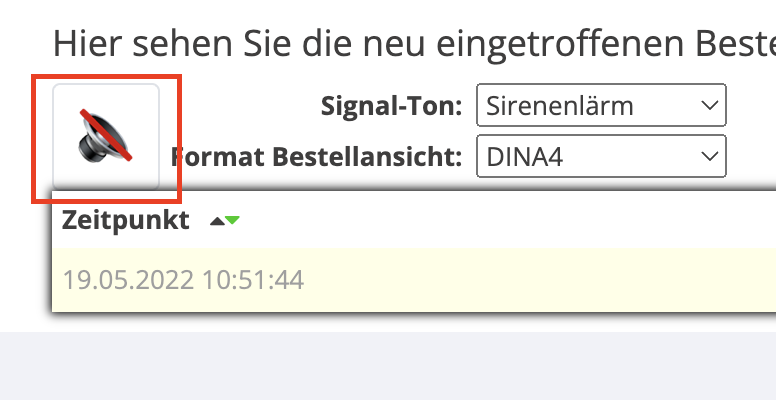Toggle notification sound via speaker icon
The width and height of the screenshot is (776, 400).
click(x=106, y=137)
